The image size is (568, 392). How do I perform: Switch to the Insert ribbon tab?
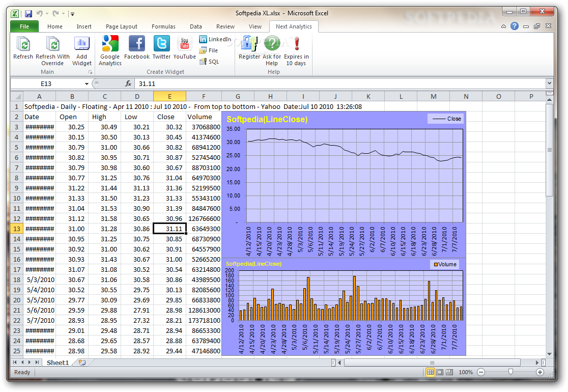[x=84, y=26]
